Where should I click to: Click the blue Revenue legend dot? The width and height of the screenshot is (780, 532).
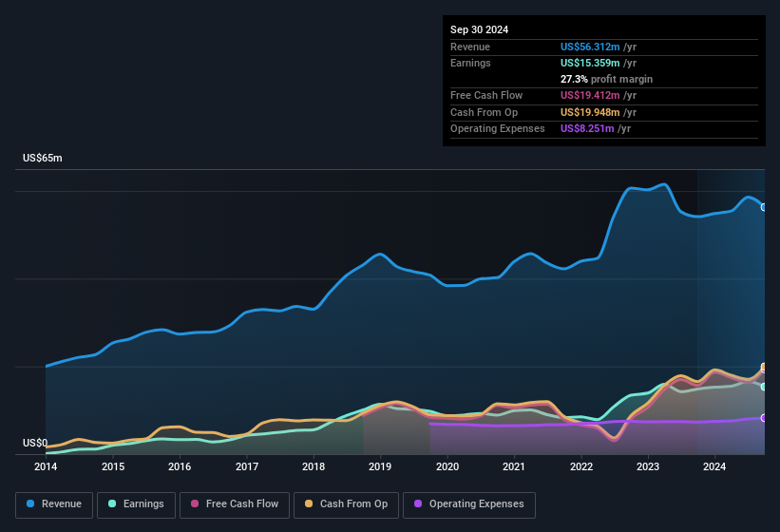[30, 503]
